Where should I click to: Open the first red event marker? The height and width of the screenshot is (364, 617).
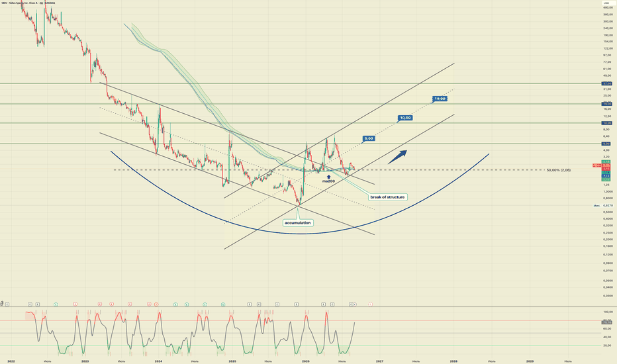point(75,304)
